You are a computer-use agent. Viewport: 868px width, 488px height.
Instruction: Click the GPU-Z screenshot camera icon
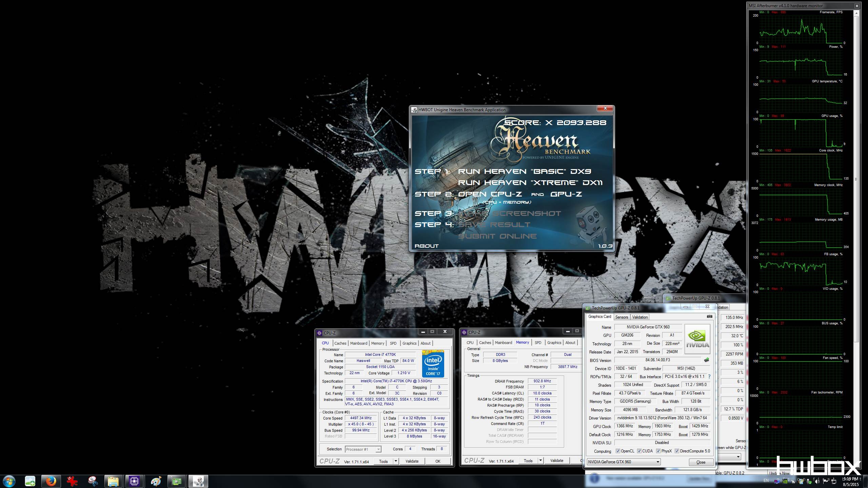[x=709, y=317]
